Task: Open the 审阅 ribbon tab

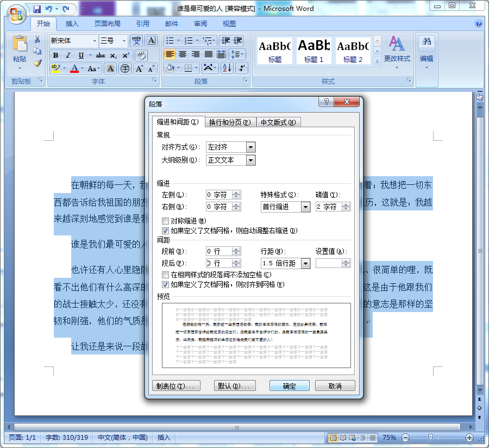Action: [200, 24]
